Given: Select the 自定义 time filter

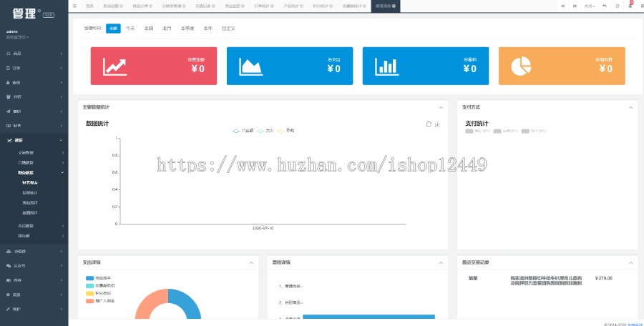Looking at the screenshot, I should click(228, 29).
